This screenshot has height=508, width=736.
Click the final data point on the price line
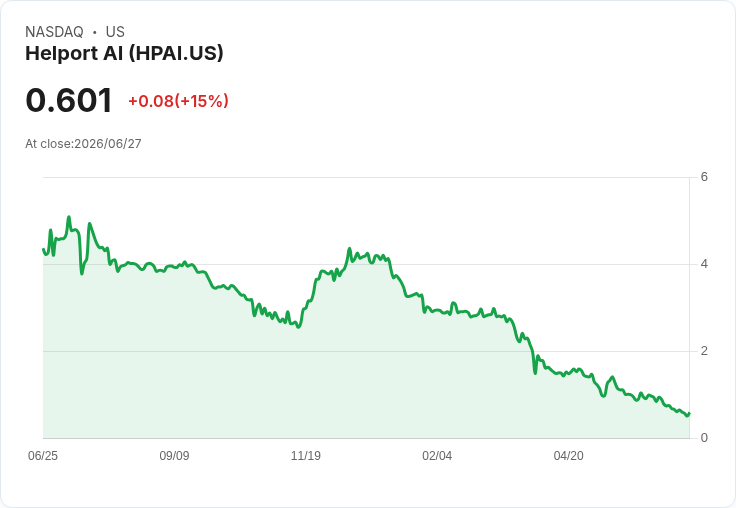689,414
